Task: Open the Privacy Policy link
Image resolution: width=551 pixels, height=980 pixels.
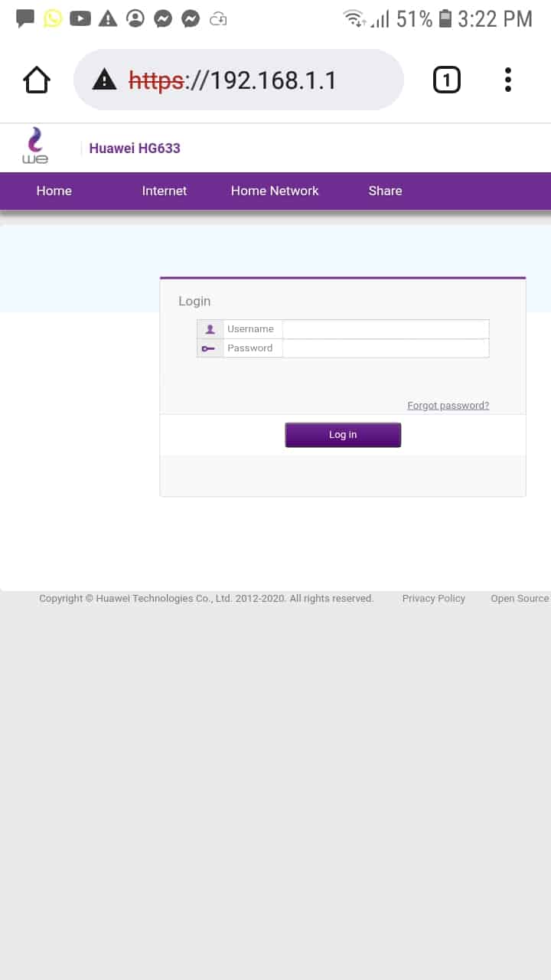Action: pos(433,599)
